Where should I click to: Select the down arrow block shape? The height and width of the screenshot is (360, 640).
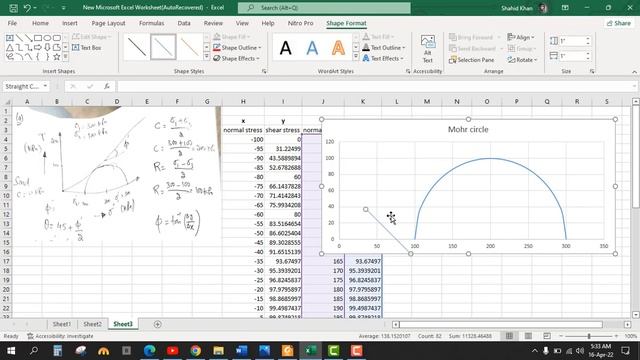(47, 48)
